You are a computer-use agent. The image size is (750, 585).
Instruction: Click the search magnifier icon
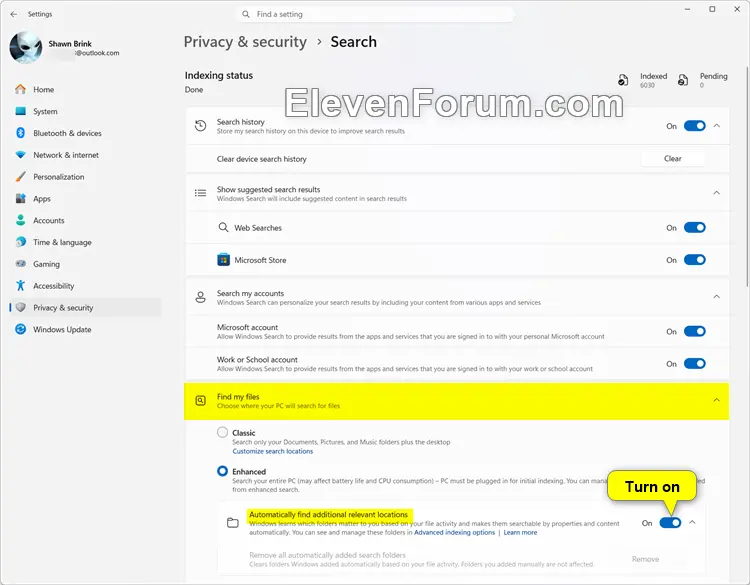click(x=246, y=14)
